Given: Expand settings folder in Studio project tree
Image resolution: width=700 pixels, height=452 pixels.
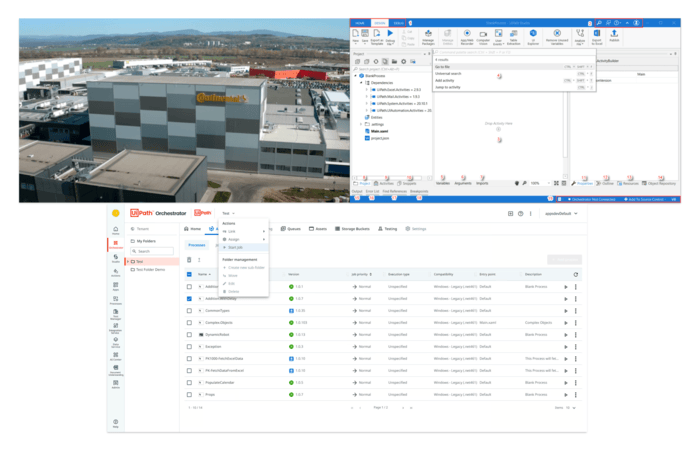Looking at the screenshot, I should click(x=361, y=124).
